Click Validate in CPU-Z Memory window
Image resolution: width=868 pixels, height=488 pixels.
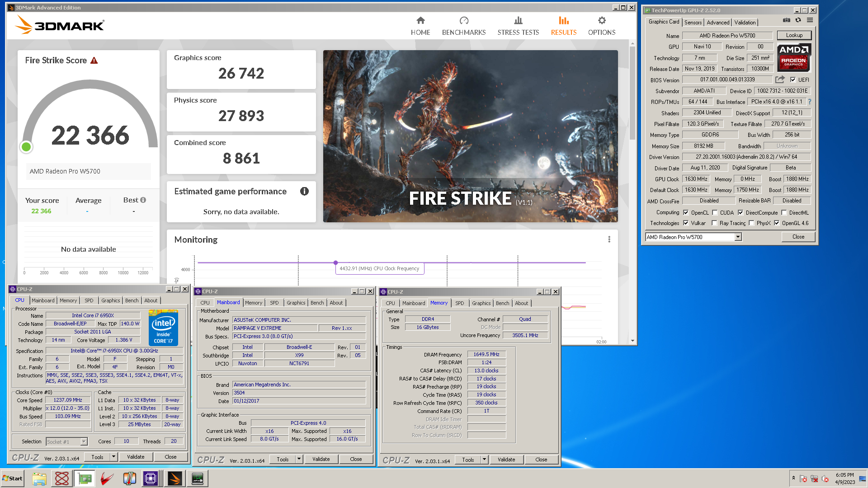pos(506,460)
